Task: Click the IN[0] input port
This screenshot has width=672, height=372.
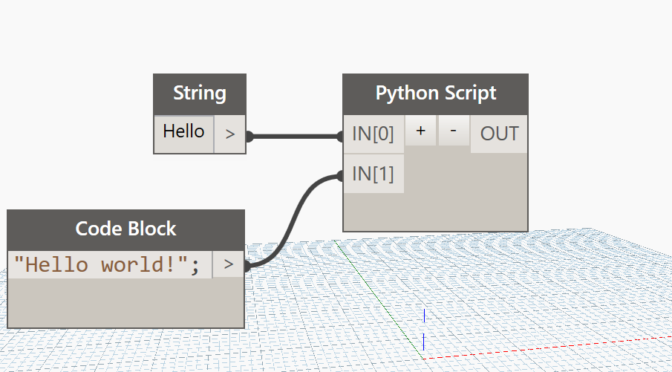Action: (x=373, y=134)
